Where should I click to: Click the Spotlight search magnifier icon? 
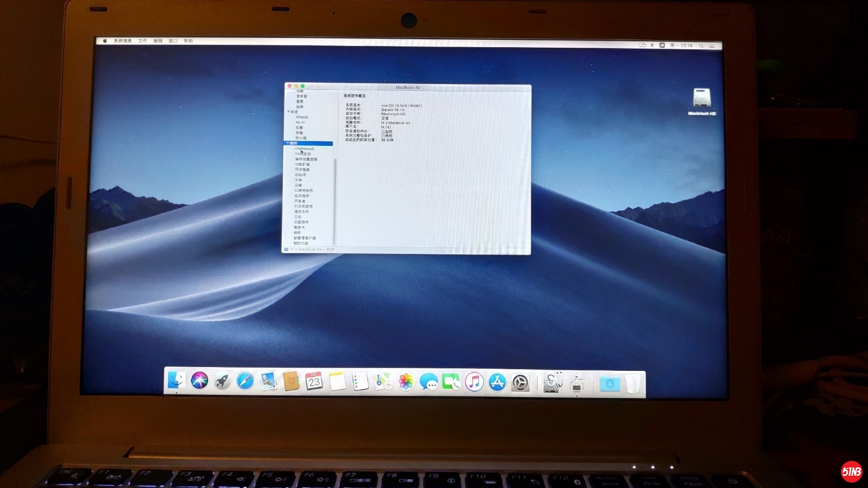[x=701, y=46]
